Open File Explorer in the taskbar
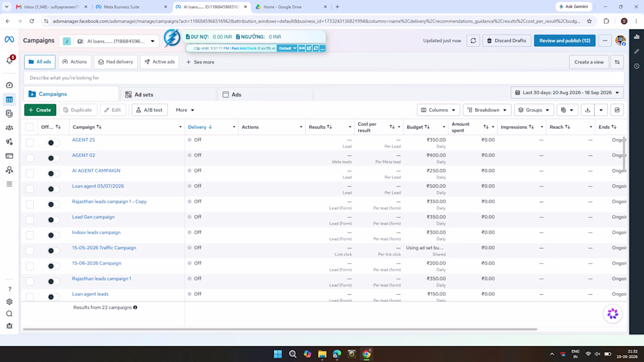 322,354
